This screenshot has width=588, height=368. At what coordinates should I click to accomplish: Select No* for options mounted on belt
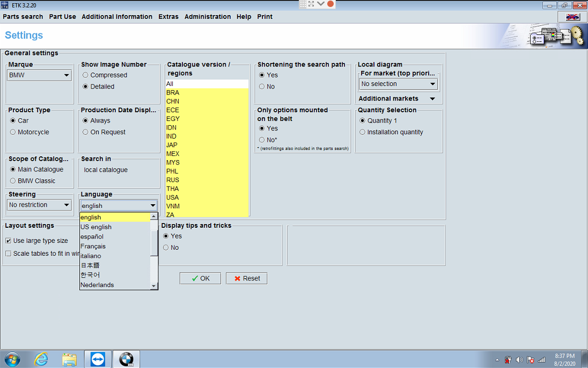pos(268,140)
